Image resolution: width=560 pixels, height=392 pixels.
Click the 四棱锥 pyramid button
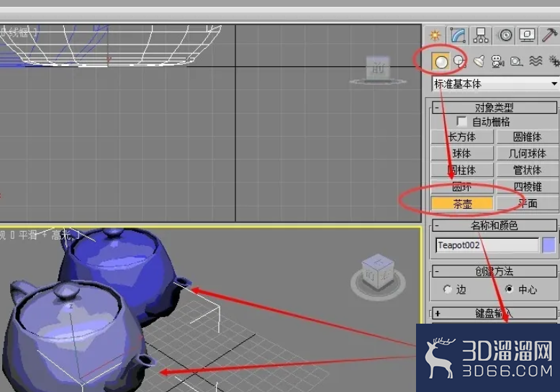[x=527, y=187]
